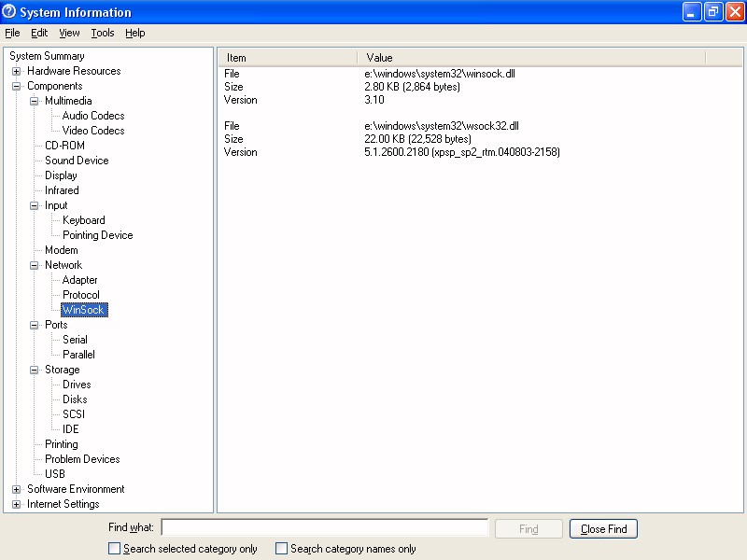The height and width of the screenshot is (560, 747).
Task: Select Sound Device category
Action: [77, 161]
